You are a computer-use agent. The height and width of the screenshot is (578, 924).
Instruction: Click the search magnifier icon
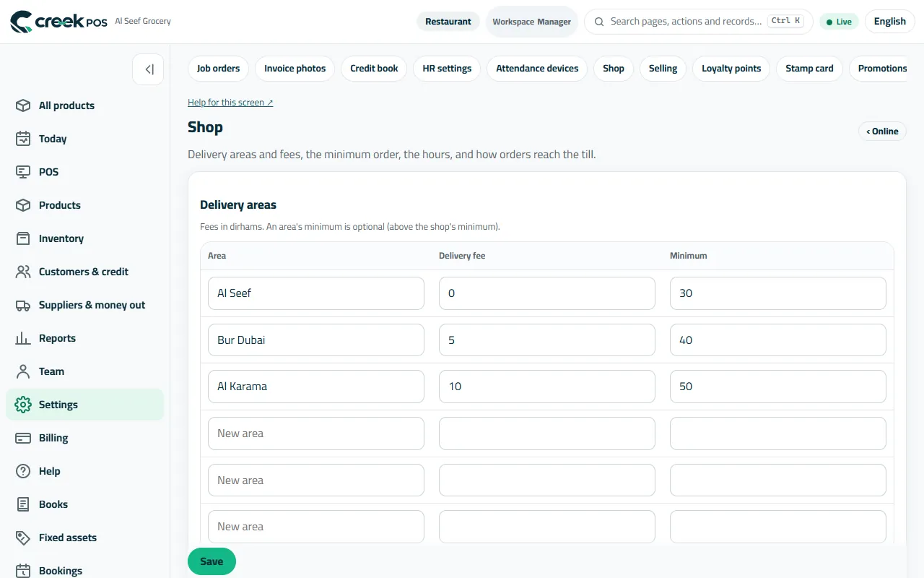(x=599, y=22)
